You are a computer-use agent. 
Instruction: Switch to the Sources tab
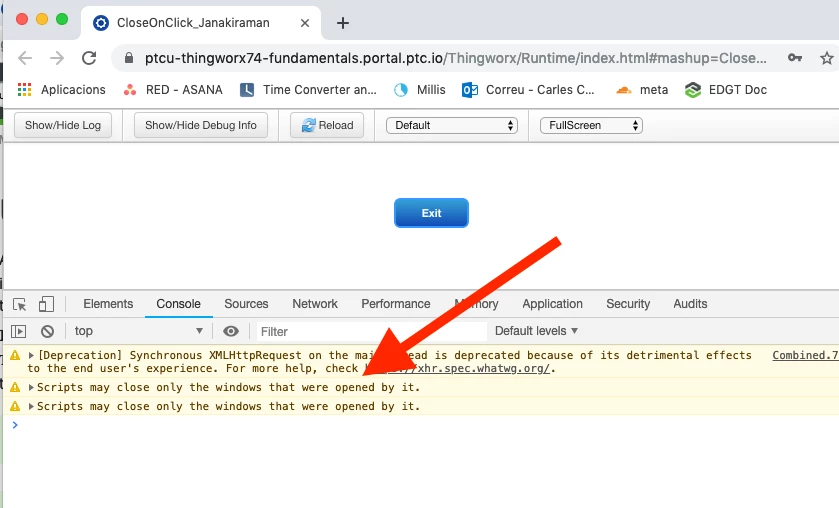[x=246, y=304]
